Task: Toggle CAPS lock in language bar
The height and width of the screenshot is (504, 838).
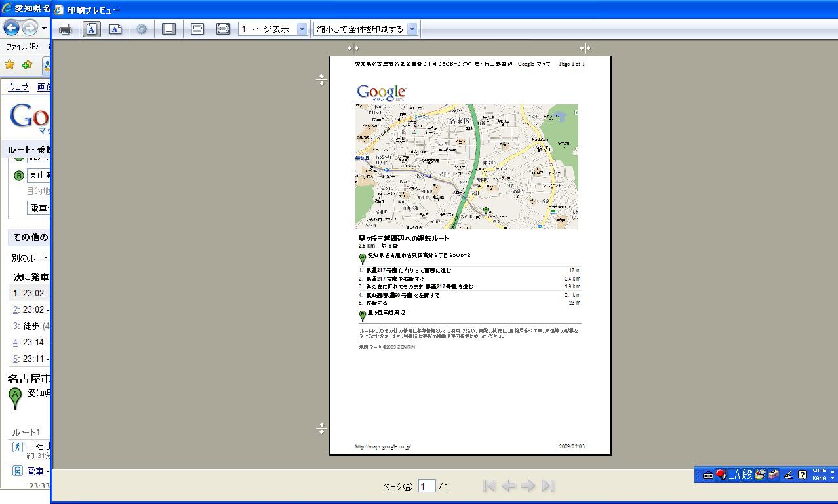Action: point(819,471)
